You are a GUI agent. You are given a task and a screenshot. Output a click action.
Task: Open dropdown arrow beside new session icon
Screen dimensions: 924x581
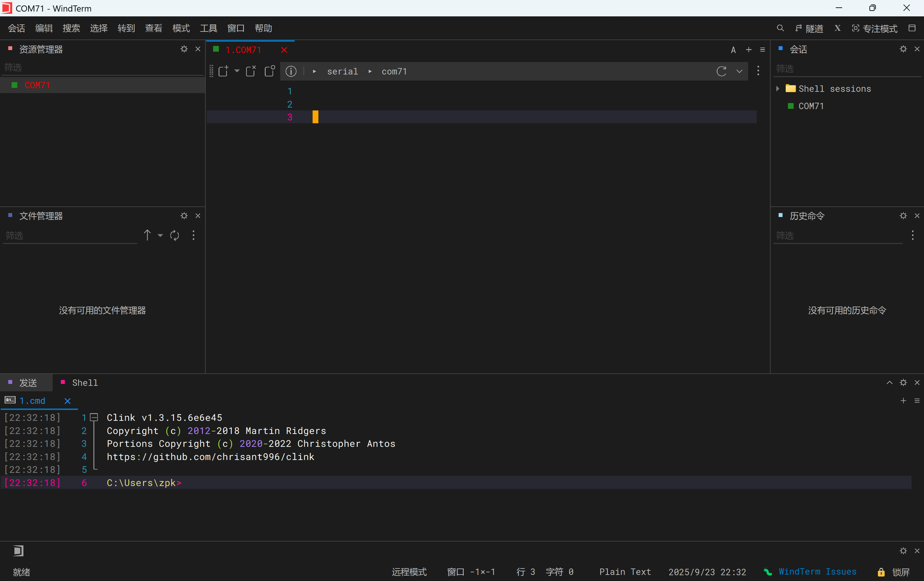[237, 71]
